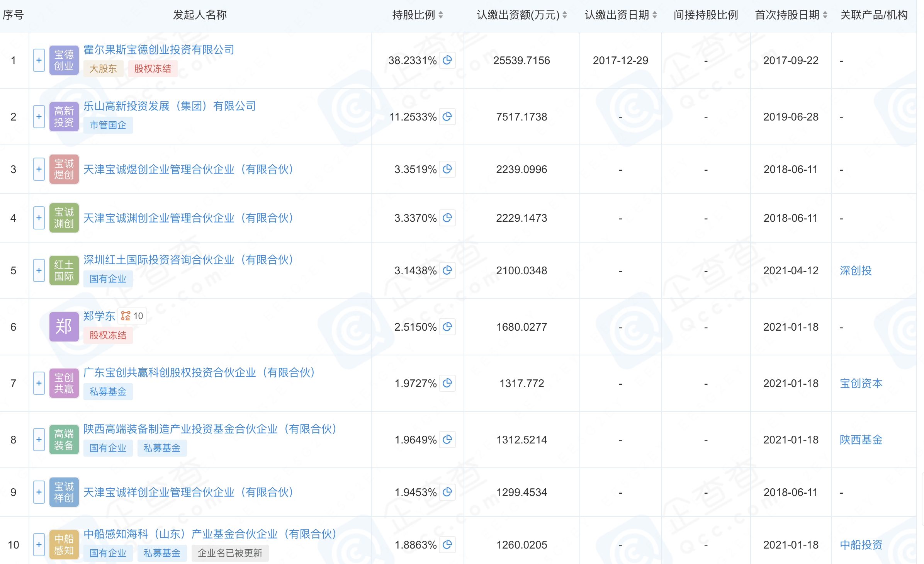Click 私募基金 tag under 中船感知海科
The height and width of the screenshot is (564, 924).
point(162,553)
